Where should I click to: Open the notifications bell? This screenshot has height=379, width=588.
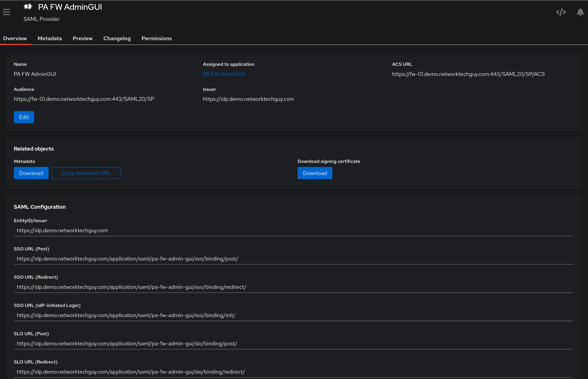[x=580, y=12]
